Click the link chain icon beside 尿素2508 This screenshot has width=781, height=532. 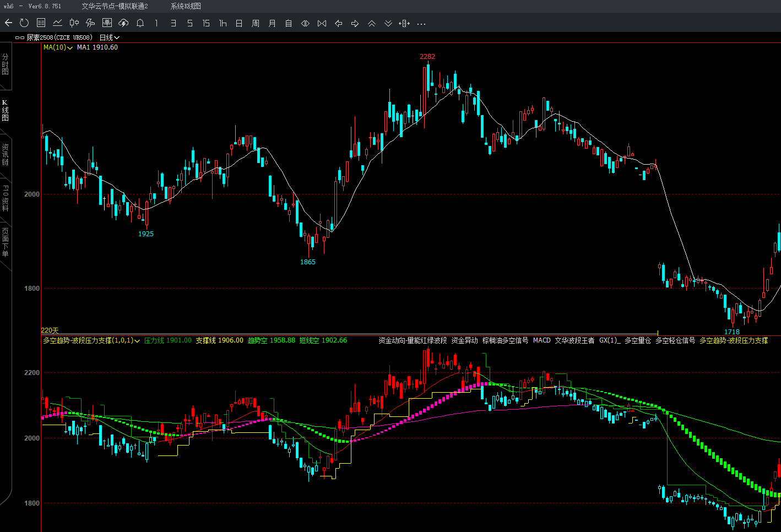click(x=20, y=37)
